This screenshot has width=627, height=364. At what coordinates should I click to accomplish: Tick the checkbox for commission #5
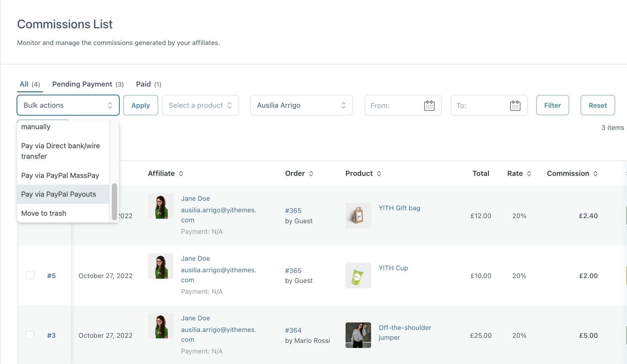point(30,275)
